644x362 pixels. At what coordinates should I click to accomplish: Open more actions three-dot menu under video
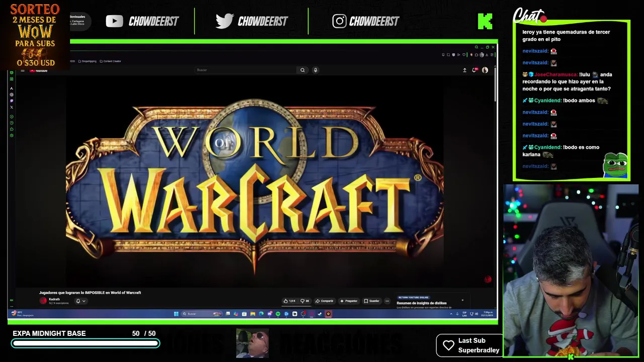coord(387,301)
